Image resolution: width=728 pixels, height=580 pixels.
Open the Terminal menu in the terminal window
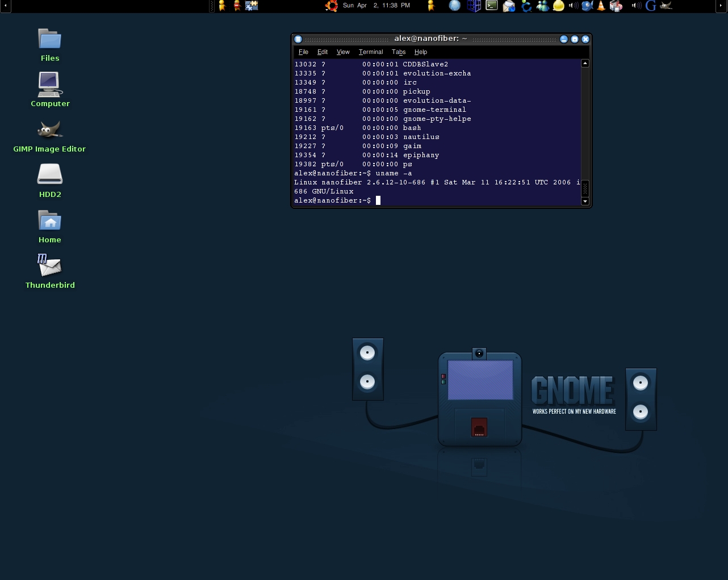pos(371,52)
